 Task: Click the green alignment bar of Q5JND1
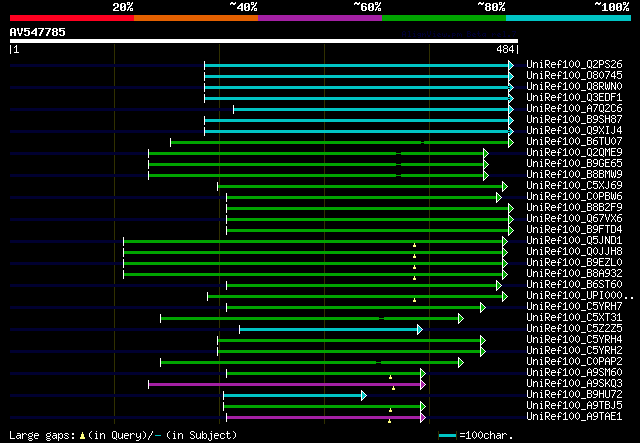pyautogui.click(x=315, y=241)
